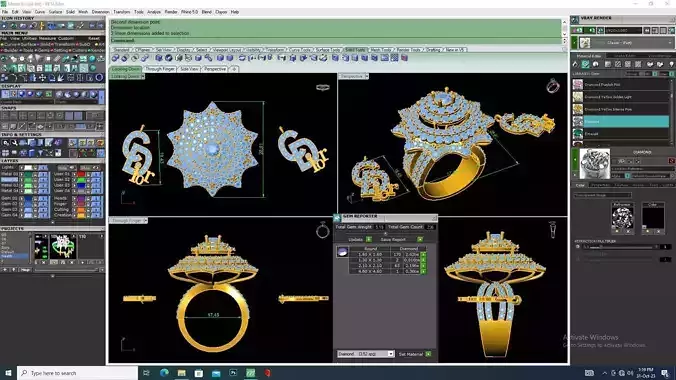676x380 pixels.
Task: Click the ring view icon in Perspective viewport
Action: [553, 86]
